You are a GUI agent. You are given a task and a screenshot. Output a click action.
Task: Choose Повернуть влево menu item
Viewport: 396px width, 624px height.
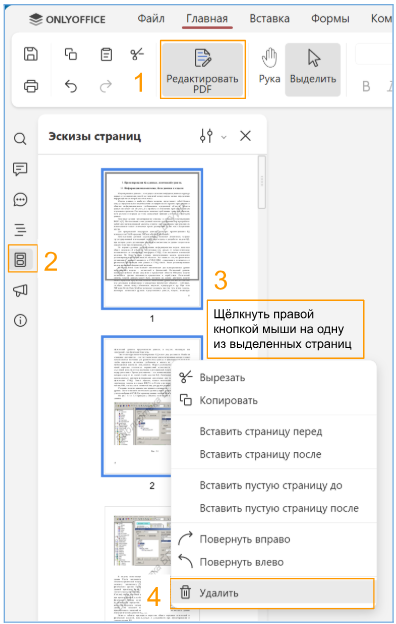[274, 562]
